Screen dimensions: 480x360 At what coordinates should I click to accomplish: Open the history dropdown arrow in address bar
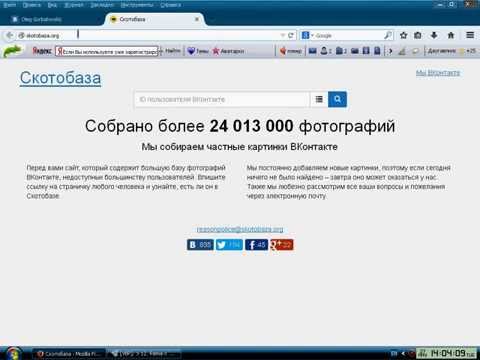(283, 35)
